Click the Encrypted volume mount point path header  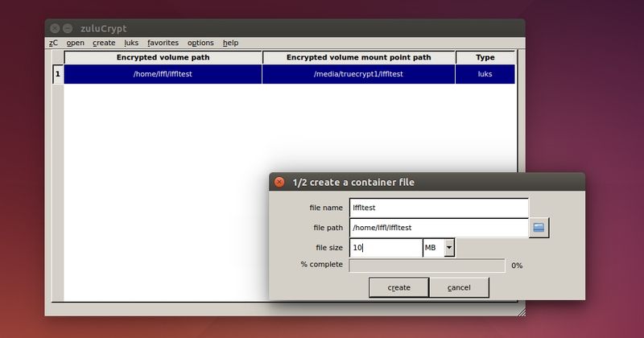tap(358, 57)
